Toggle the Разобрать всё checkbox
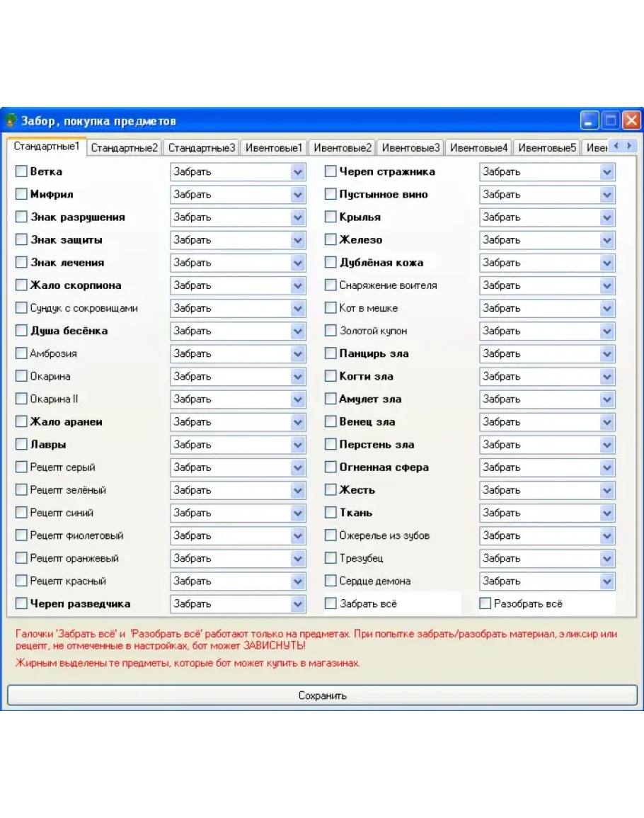Image resolution: width=644 pixels, height=818 pixels. (485, 603)
